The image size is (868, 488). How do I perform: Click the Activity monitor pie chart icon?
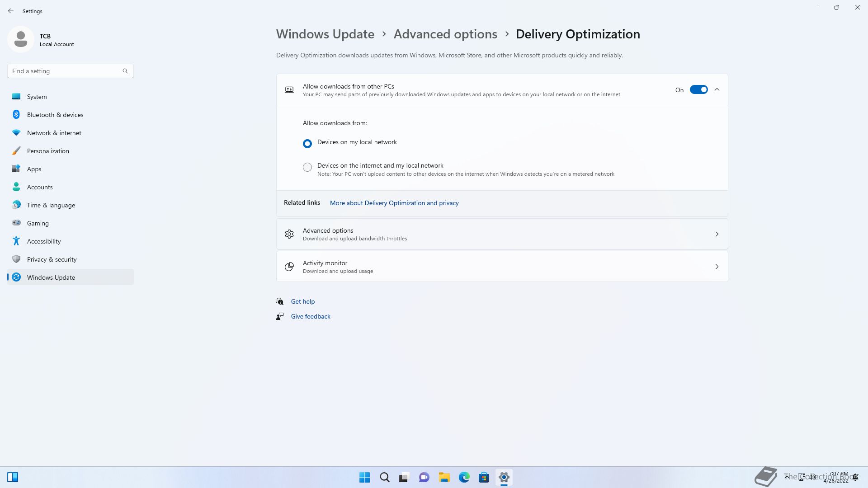[x=289, y=267]
